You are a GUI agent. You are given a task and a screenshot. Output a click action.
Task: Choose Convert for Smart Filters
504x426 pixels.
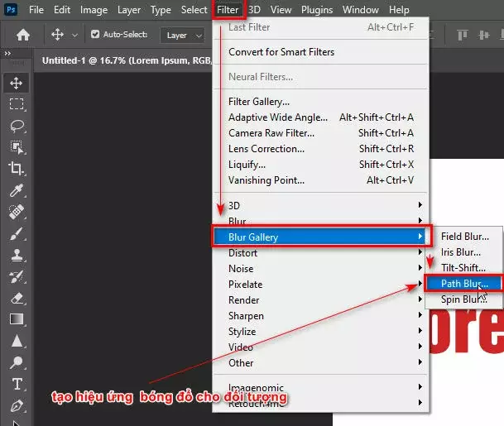(321, 52)
